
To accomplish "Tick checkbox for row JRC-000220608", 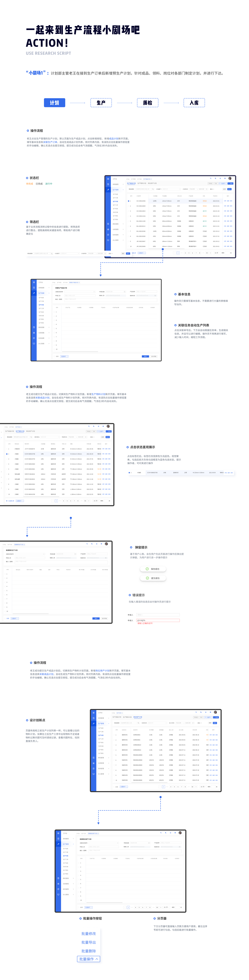I will [129, 246].
